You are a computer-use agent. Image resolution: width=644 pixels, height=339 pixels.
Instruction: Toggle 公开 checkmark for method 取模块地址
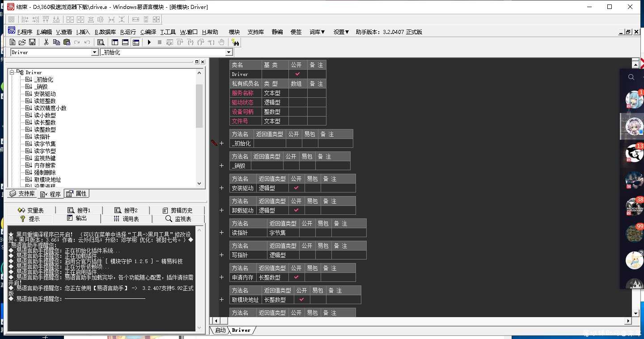tap(301, 300)
